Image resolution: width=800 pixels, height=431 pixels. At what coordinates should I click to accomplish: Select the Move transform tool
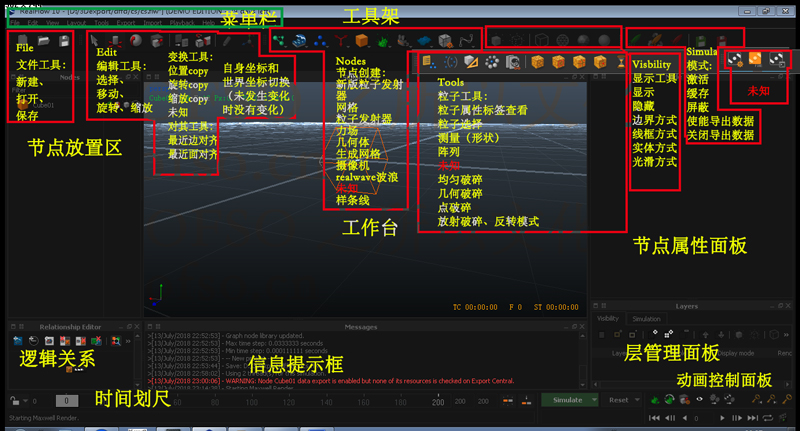[115, 42]
